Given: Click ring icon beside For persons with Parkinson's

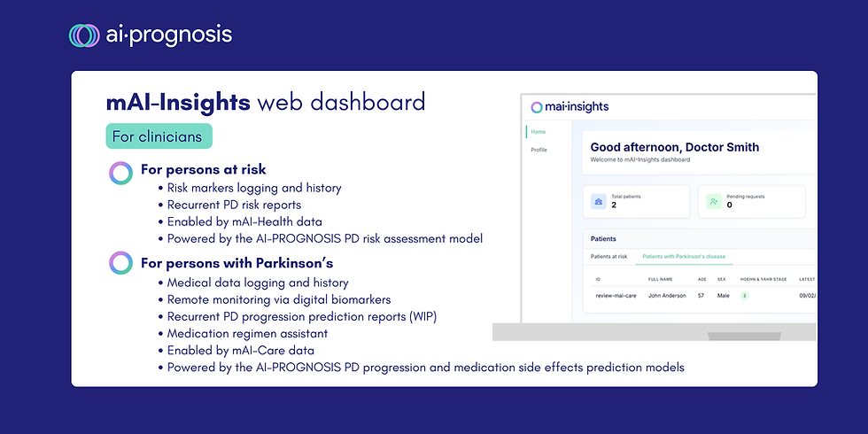Looking at the screenshot, I should coord(120,263).
